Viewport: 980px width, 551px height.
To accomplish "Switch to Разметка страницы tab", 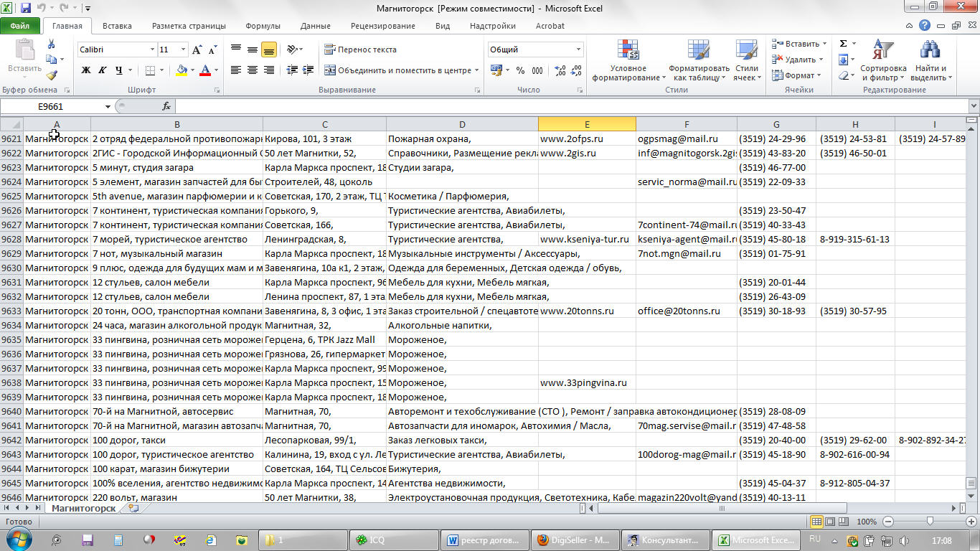I will (189, 26).
